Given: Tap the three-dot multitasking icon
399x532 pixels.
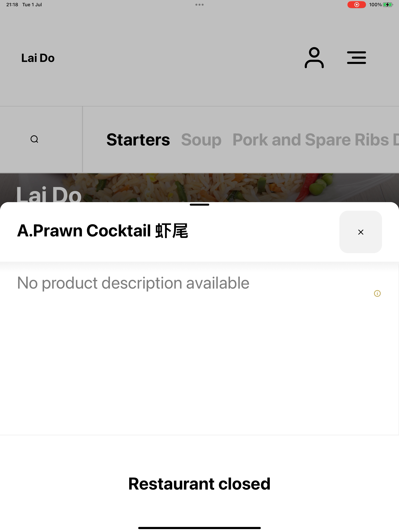Looking at the screenshot, I should (x=199, y=4).
